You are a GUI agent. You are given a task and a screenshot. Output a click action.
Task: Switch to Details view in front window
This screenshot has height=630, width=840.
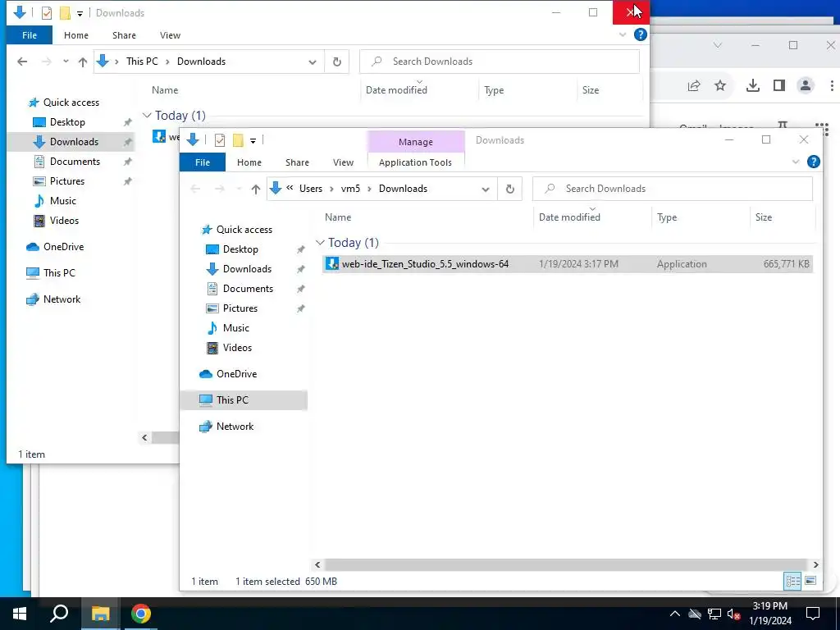tap(792, 582)
